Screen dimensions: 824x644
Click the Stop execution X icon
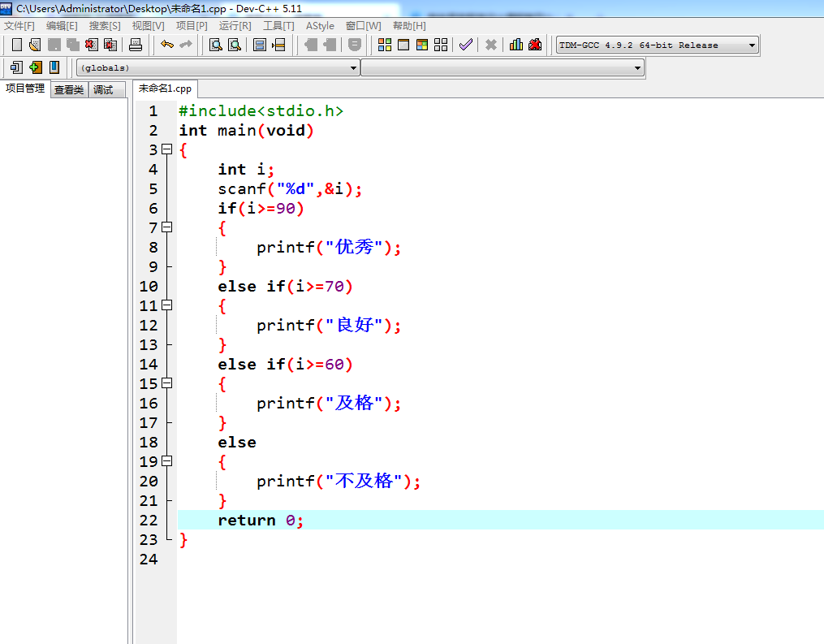[491, 45]
